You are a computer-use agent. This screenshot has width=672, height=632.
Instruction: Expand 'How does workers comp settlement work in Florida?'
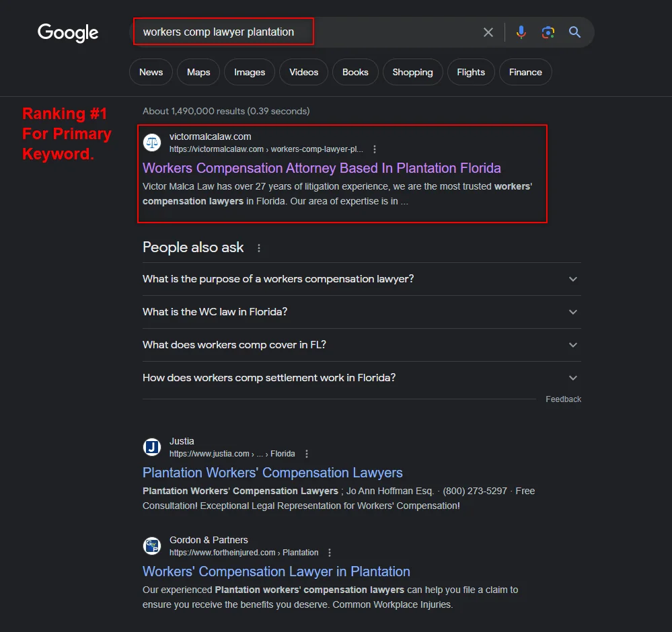(x=362, y=378)
